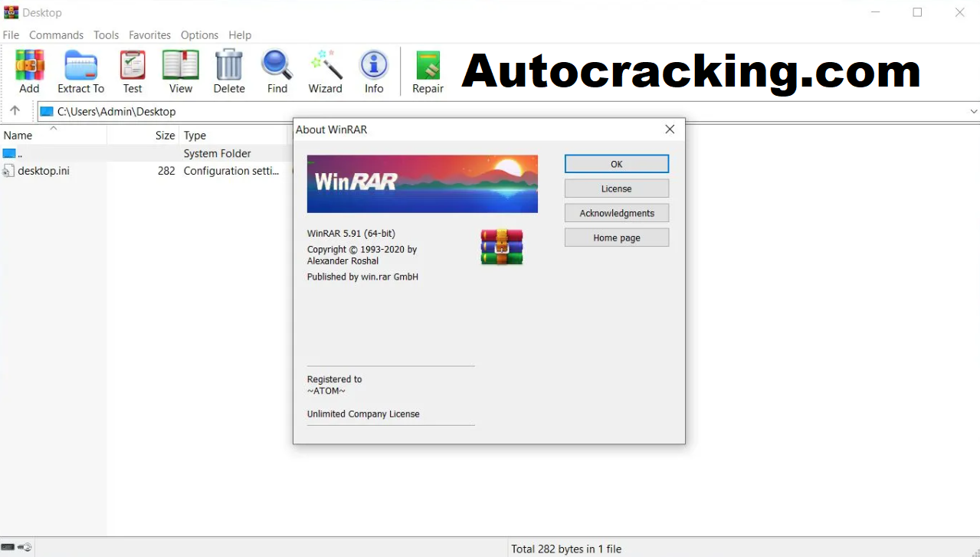Screen dimensions: 980x557
Task: Open the File menu
Action: click(x=11, y=35)
